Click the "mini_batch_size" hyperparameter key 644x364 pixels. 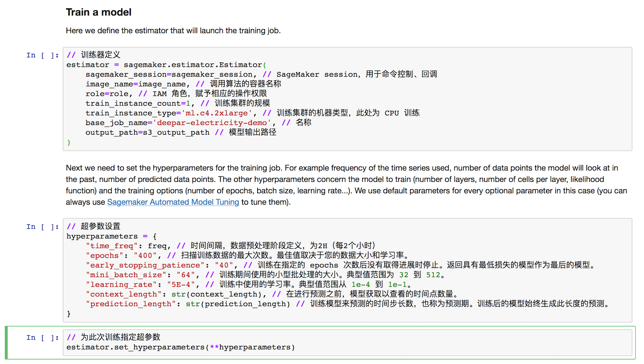[126, 275]
